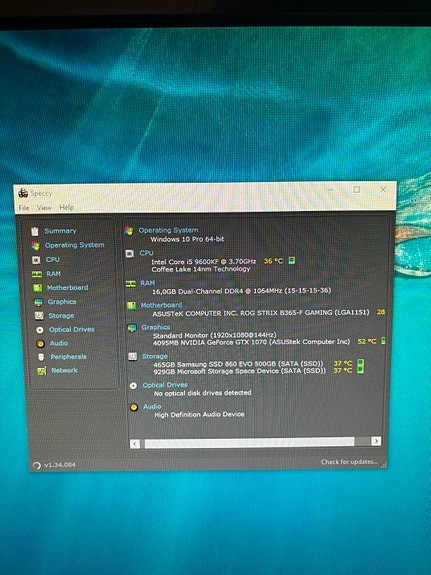Click the Audio speaker icon in sidebar
Image resolution: width=431 pixels, height=575 pixels.
click(40, 344)
